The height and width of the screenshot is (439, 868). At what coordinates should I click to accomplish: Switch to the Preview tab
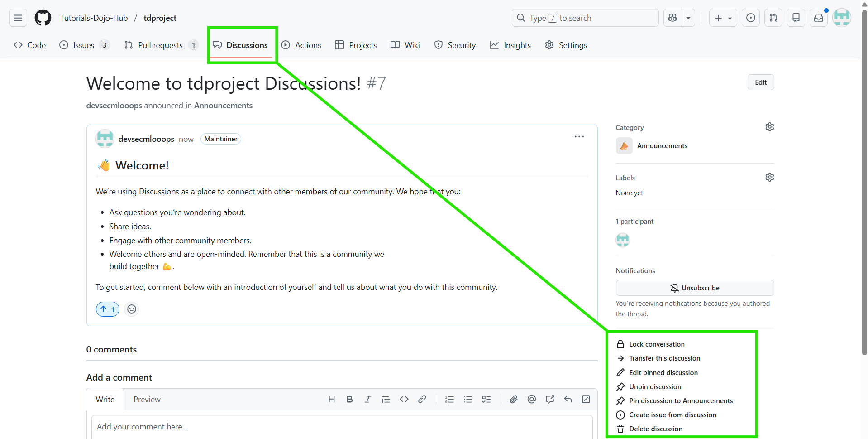147,399
